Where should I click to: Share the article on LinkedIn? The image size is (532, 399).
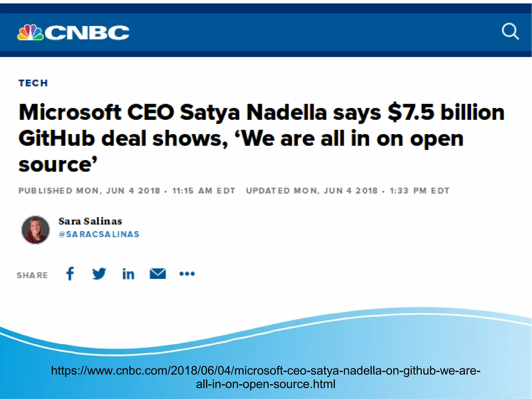coord(128,274)
